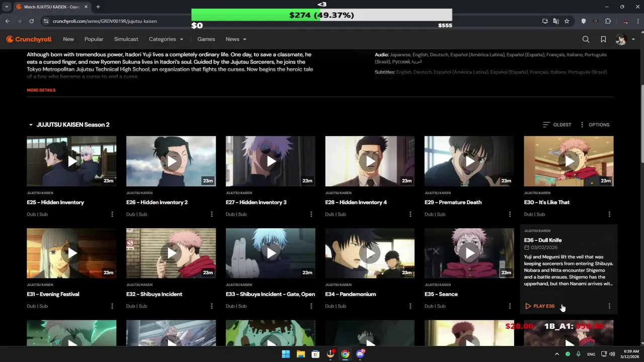Image resolution: width=644 pixels, height=362 pixels.
Task: Go back using the browser back arrow
Action: pyautogui.click(x=8, y=21)
